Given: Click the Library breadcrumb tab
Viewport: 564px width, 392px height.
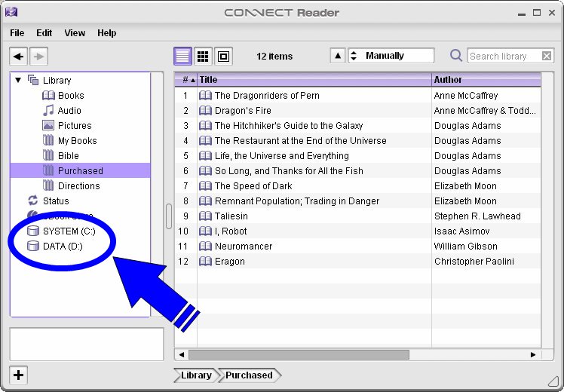Looking at the screenshot, I should click(196, 375).
